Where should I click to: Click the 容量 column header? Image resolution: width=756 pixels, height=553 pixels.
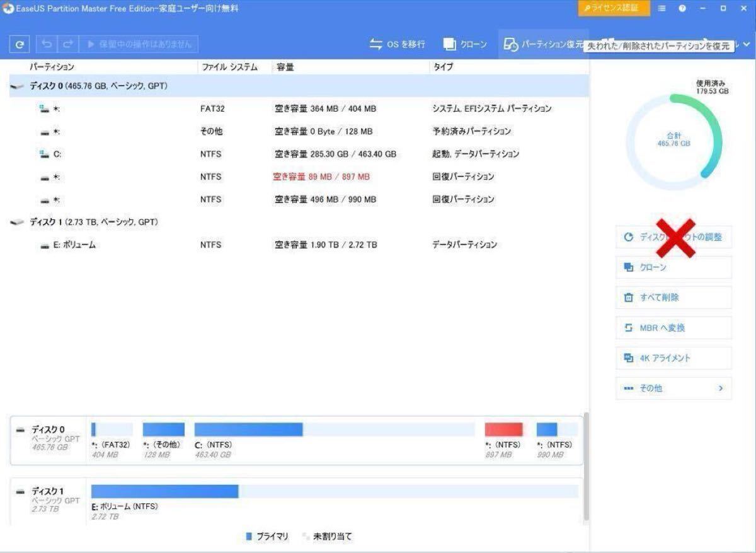click(x=285, y=67)
